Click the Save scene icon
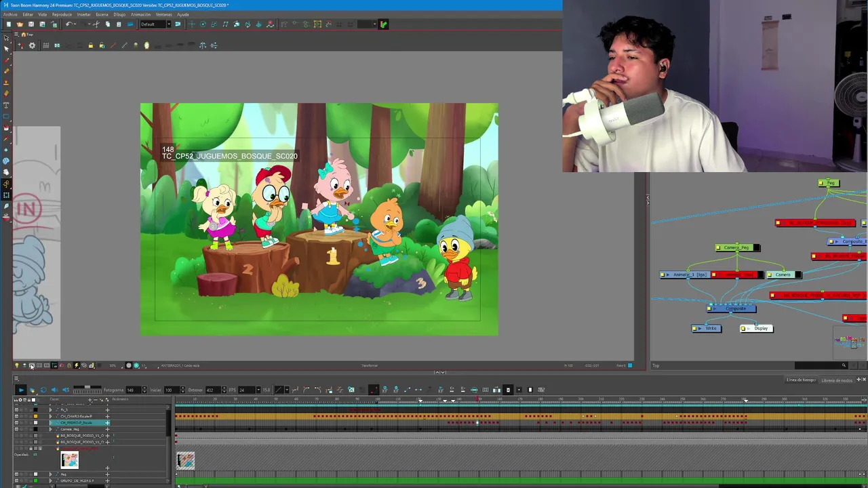This screenshot has width=868, height=488. pyautogui.click(x=31, y=24)
